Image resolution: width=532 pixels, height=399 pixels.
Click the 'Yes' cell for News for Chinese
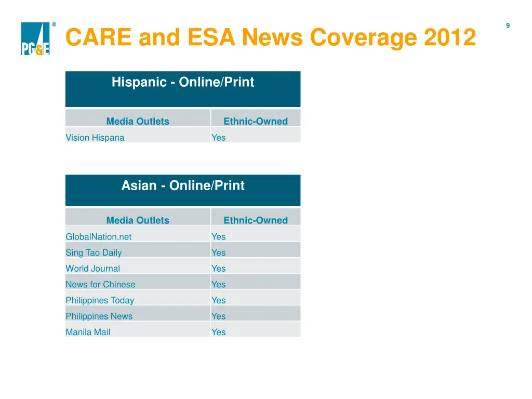point(256,282)
